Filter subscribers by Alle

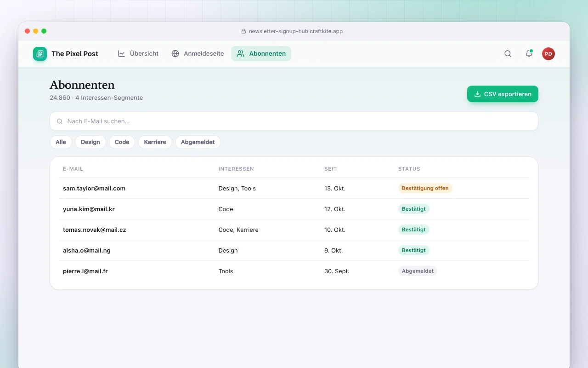coord(61,142)
